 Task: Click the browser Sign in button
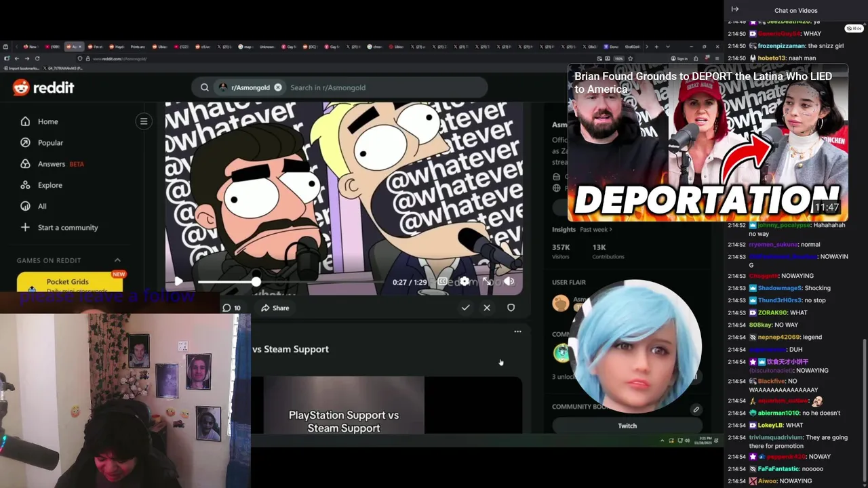pos(679,59)
